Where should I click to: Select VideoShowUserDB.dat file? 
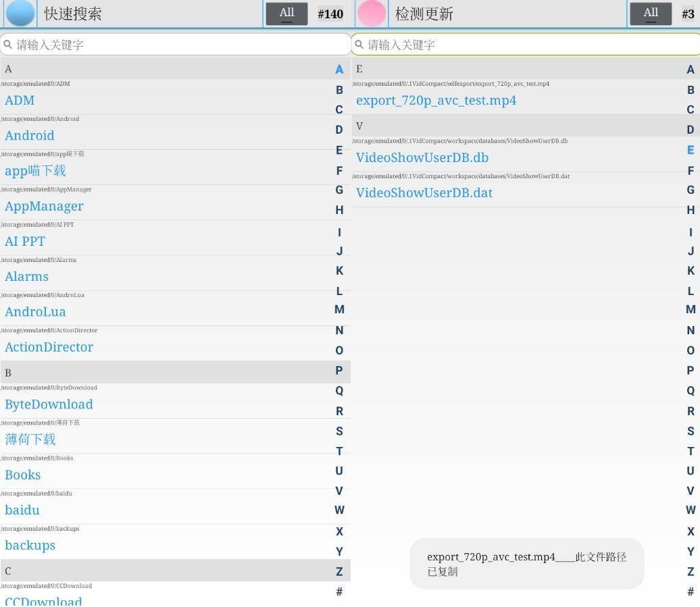(x=424, y=193)
